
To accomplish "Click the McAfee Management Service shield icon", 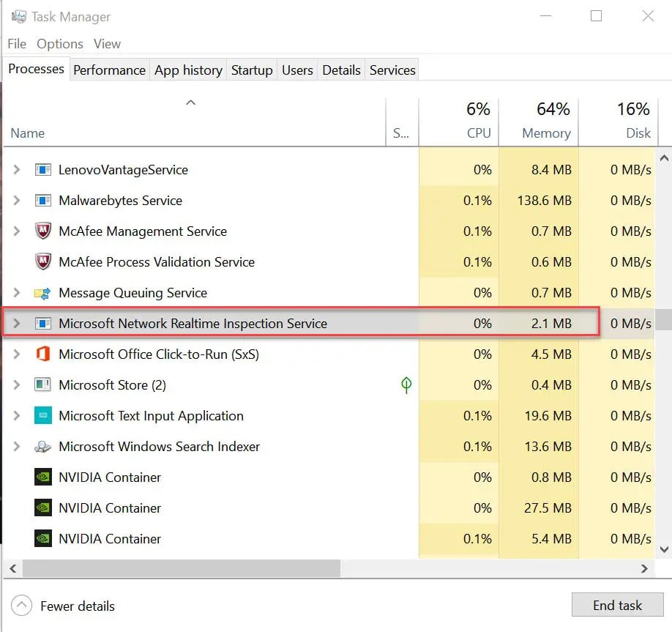I will click(x=43, y=231).
